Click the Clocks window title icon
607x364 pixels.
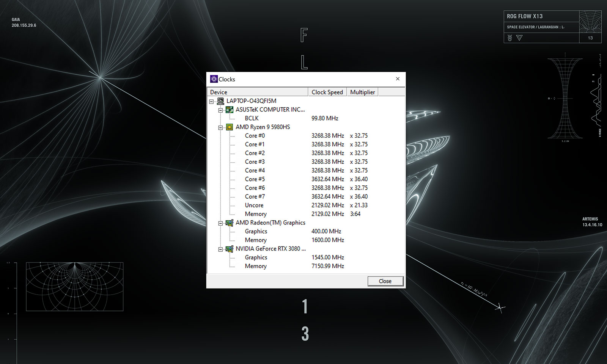pyautogui.click(x=214, y=79)
